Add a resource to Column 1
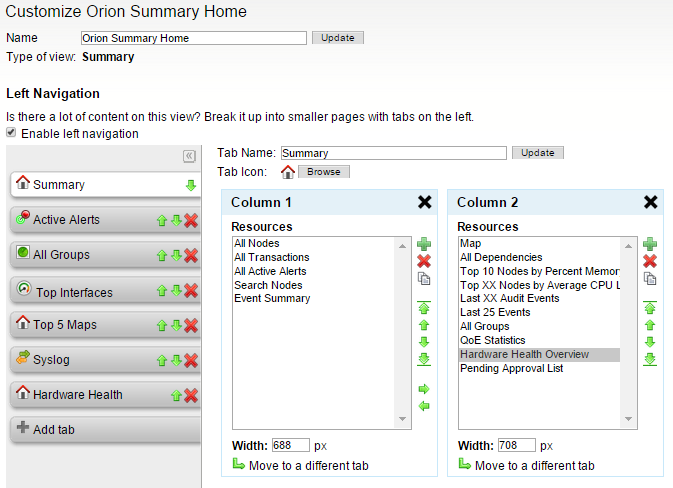The image size is (673, 488). pyautogui.click(x=424, y=244)
